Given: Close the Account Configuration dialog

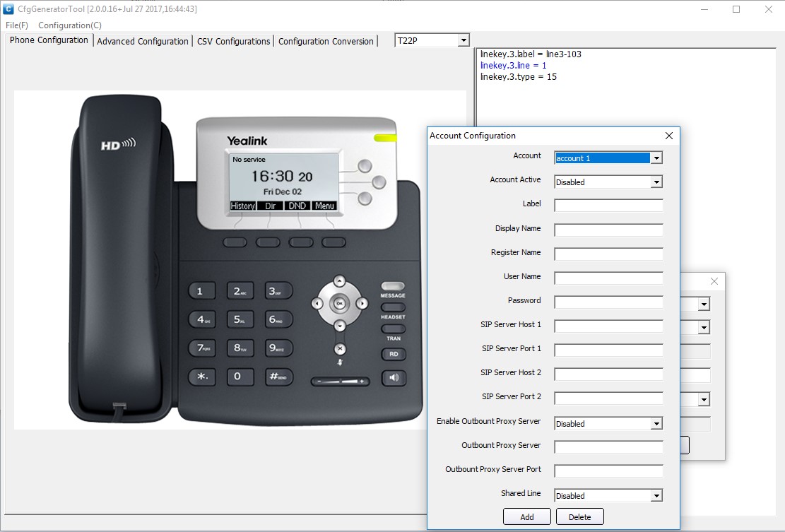Looking at the screenshot, I should (669, 136).
